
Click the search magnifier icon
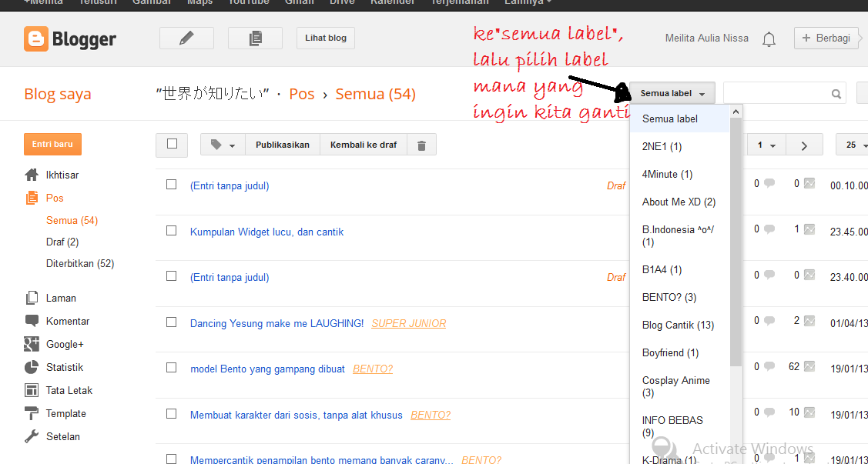[836, 92]
